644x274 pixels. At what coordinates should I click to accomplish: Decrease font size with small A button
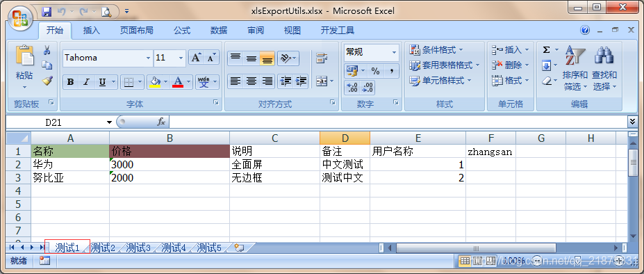click(211, 58)
